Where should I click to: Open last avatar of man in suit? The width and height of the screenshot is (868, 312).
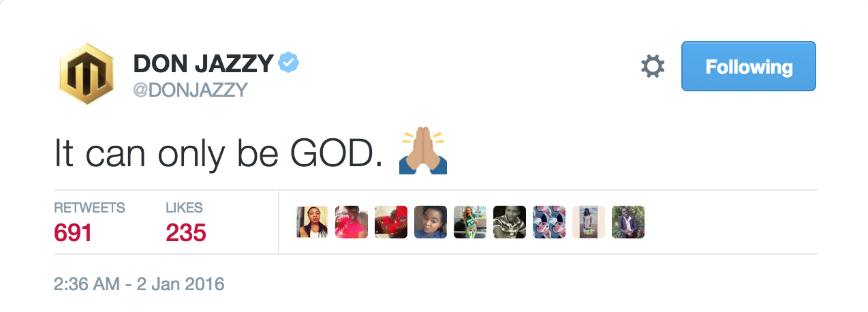(x=628, y=222)
